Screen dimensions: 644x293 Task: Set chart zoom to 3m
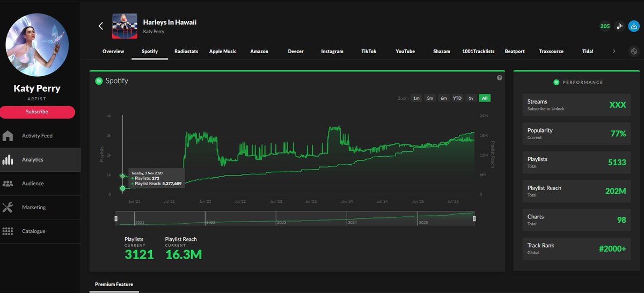pyautogui.click(x=430, y=98)
